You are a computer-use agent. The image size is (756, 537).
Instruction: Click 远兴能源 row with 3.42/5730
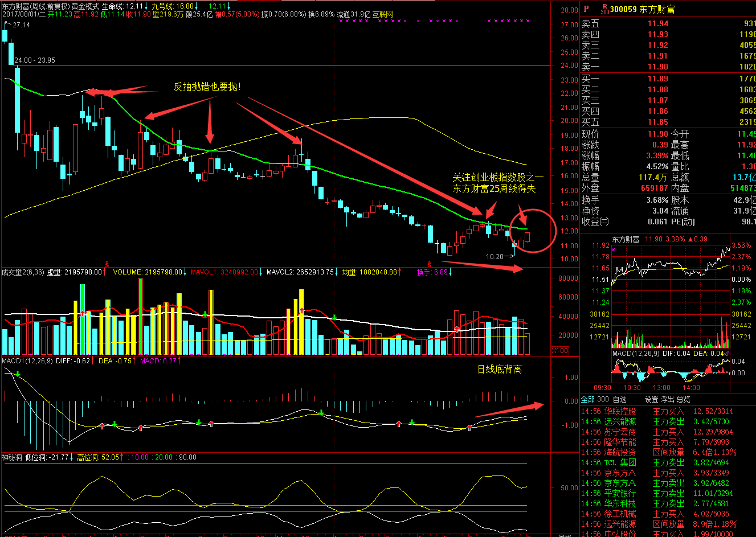(x=668, y=421)
